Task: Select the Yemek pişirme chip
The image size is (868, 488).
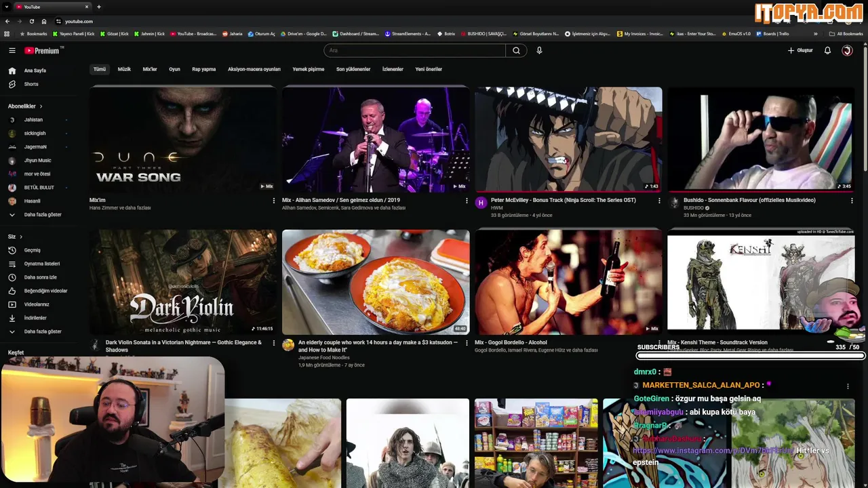Action: click(309, 69)
